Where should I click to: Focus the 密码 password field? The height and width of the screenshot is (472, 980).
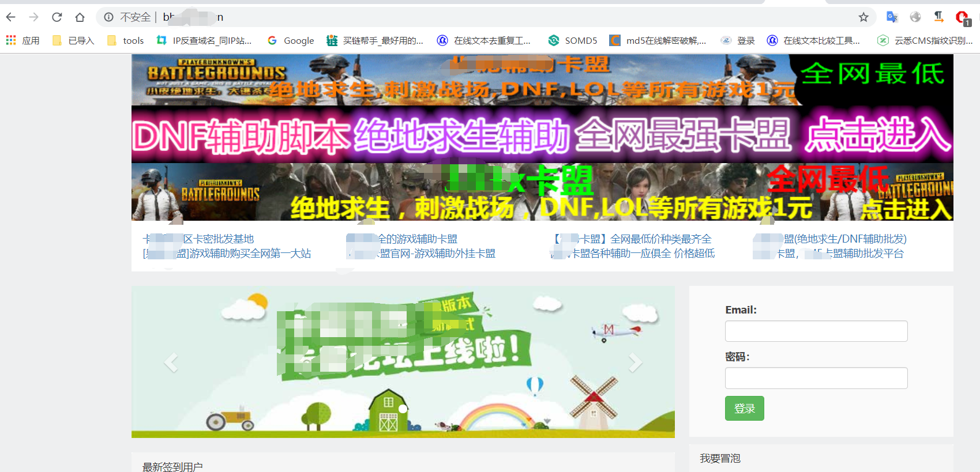(x=816, y=378)
